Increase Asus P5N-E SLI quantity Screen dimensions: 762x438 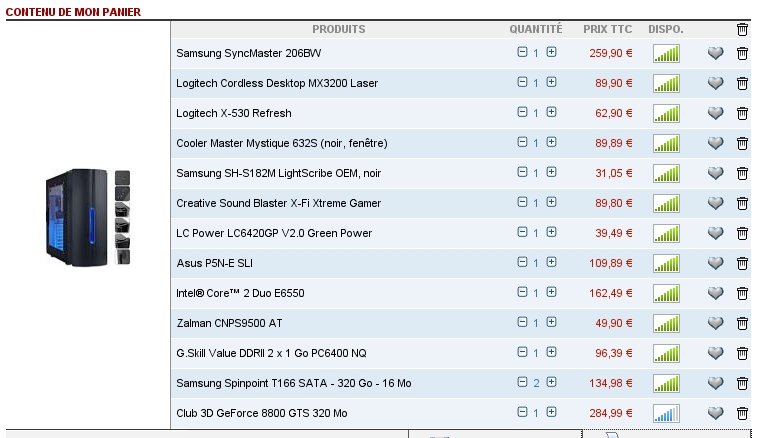coord(551,262)
